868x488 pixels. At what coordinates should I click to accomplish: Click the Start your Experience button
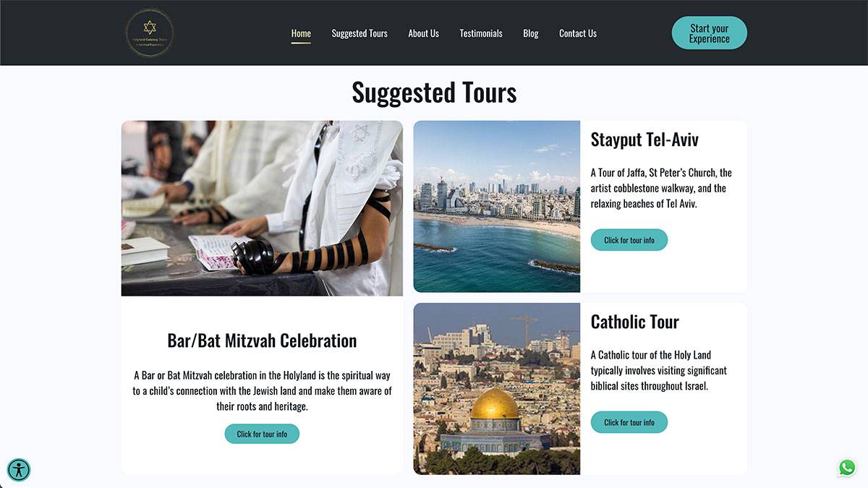710,33
